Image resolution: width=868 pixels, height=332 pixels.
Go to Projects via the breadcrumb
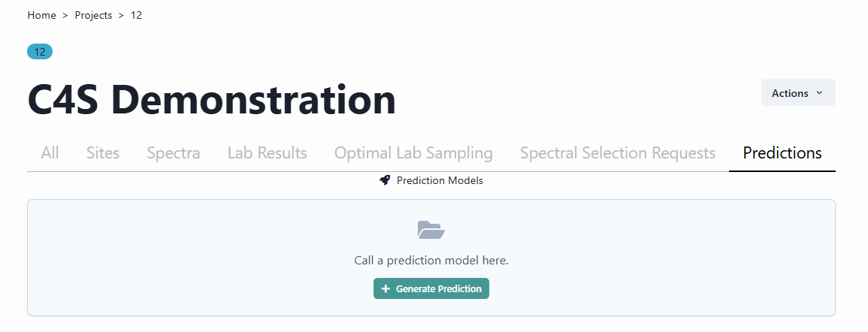pos(94,15)
